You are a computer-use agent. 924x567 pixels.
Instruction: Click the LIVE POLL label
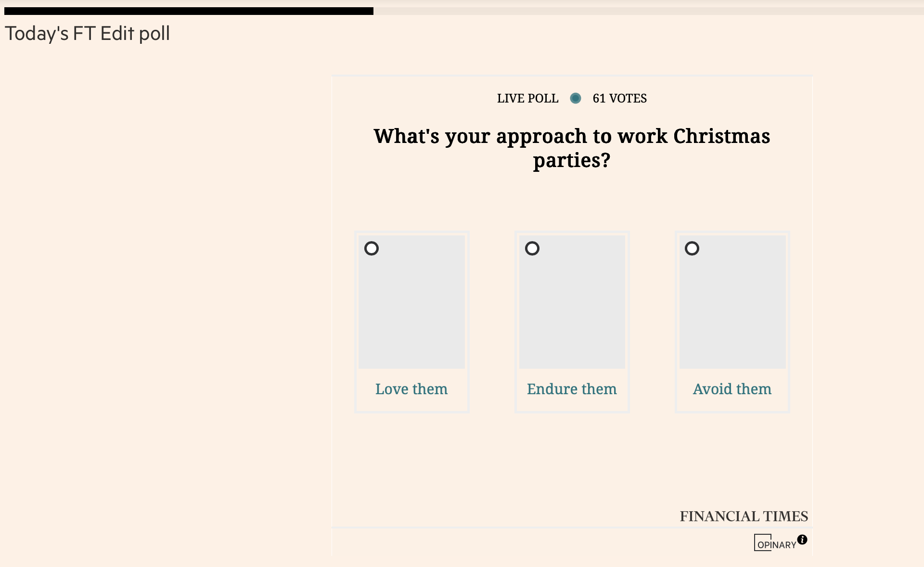click(527, 98)
